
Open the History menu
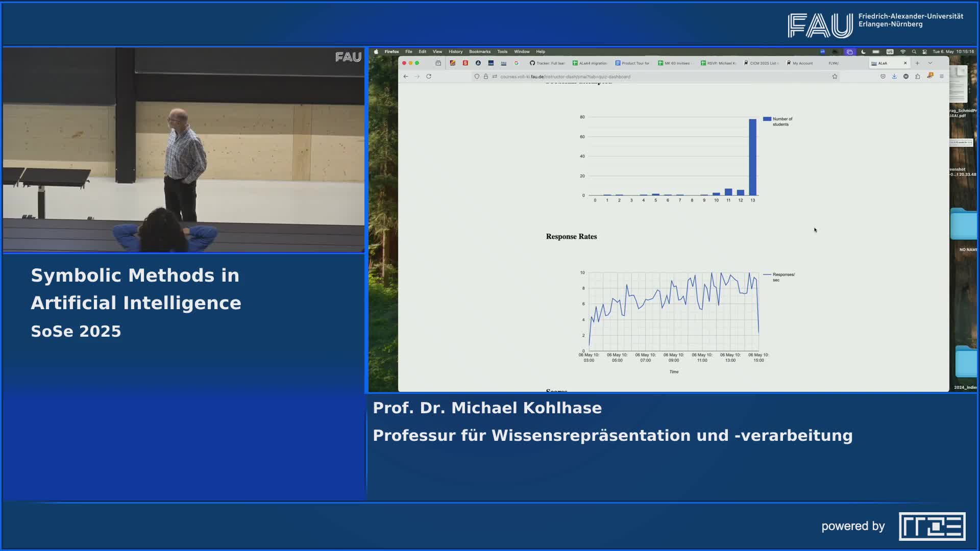[x=455, y=52]
